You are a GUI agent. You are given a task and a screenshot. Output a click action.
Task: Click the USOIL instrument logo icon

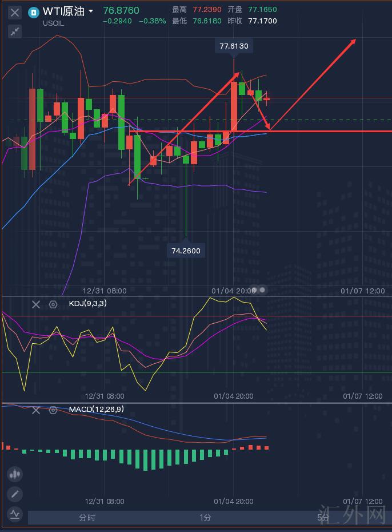click(x=34, y=12)
